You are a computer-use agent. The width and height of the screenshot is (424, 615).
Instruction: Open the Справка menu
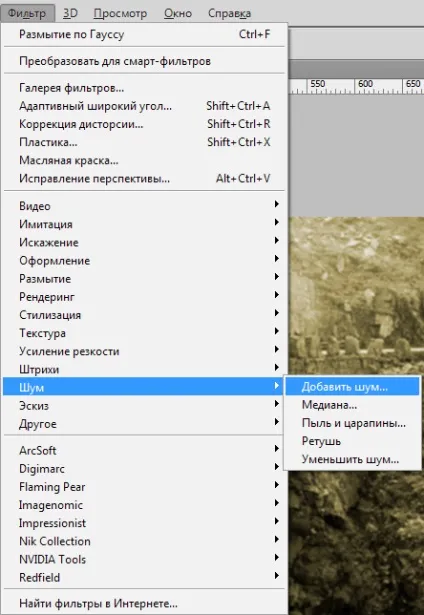tap(229, 13)
